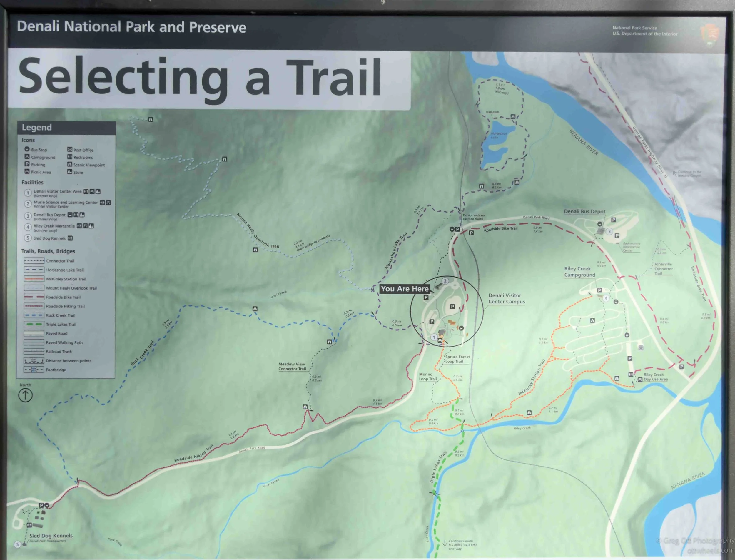Select legend marker 1 beside Denali Visitor Center Area

(28, 193)
